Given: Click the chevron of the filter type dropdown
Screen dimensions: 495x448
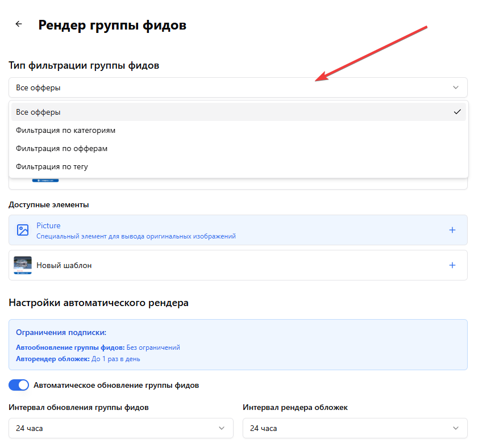Looking at the screenshot, I should tap(455, 87).
